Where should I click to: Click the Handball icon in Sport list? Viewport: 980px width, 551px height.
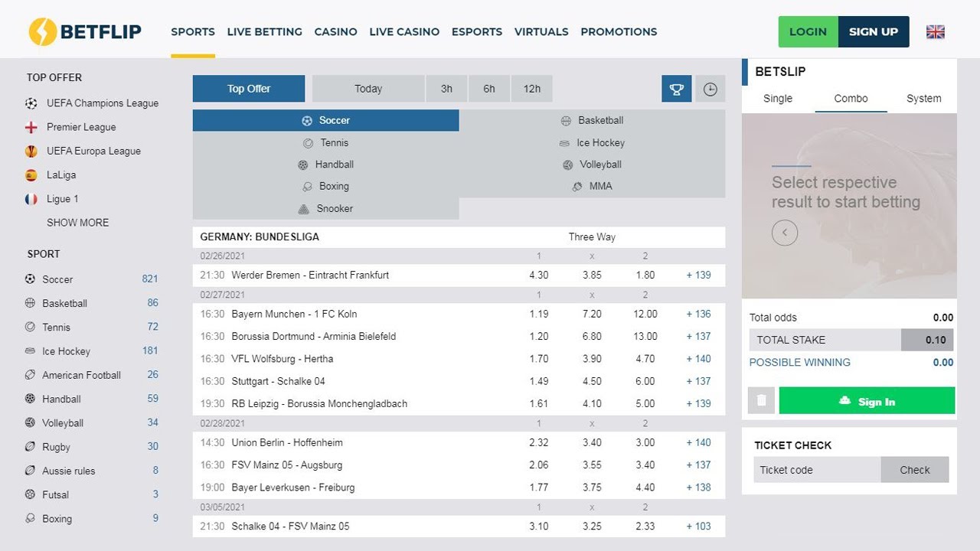[31, 399]
